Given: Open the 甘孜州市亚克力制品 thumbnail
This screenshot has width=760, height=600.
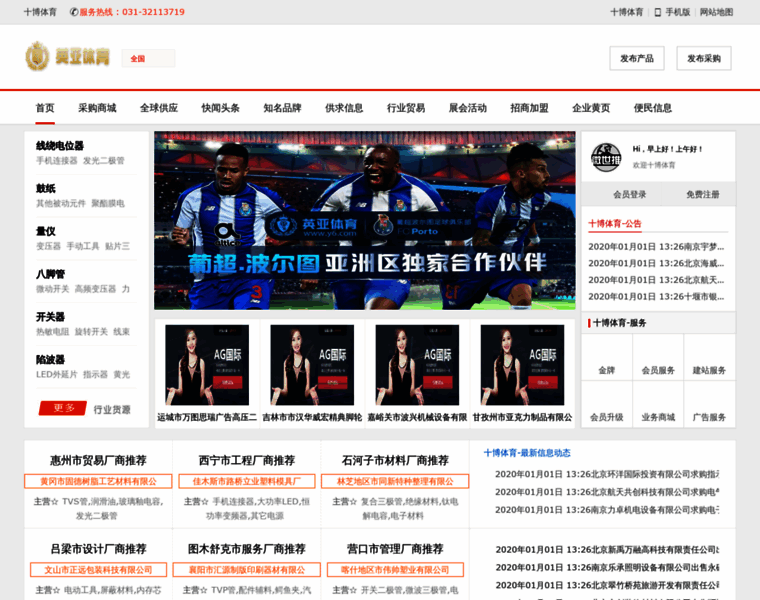Looking at the screenshot, I should click(522, 365).
